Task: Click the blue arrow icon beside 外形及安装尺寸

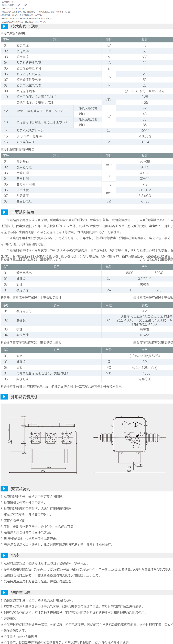Action: (4, 397)
